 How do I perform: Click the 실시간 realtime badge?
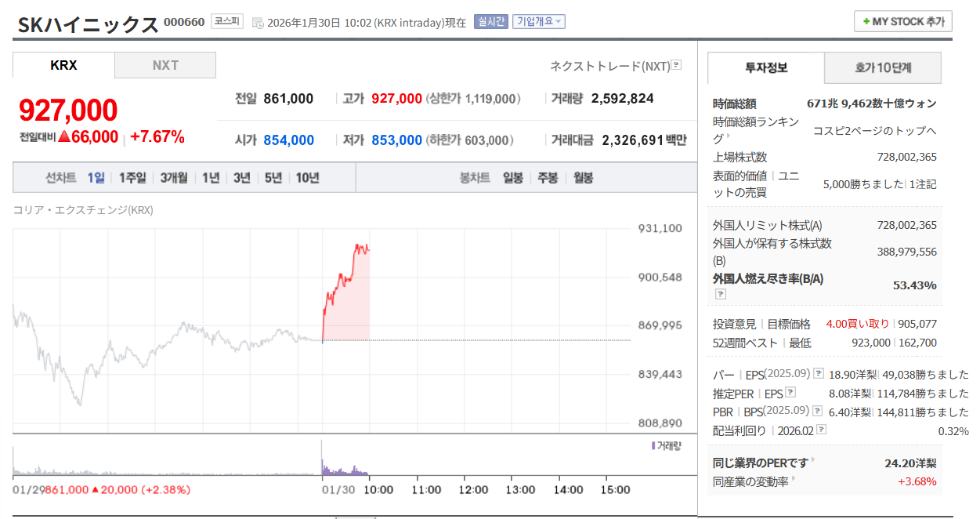[490, 22]
